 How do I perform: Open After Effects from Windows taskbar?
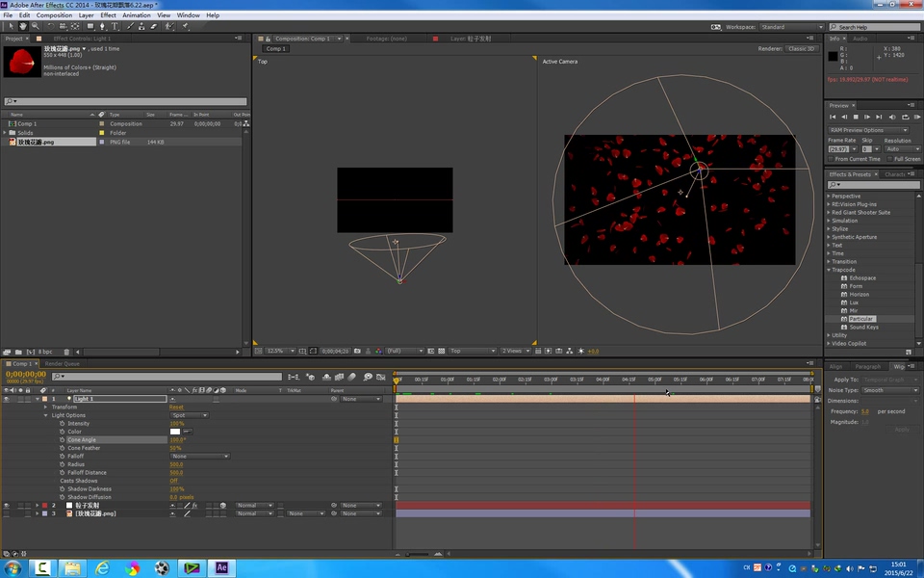coord(222,567)
